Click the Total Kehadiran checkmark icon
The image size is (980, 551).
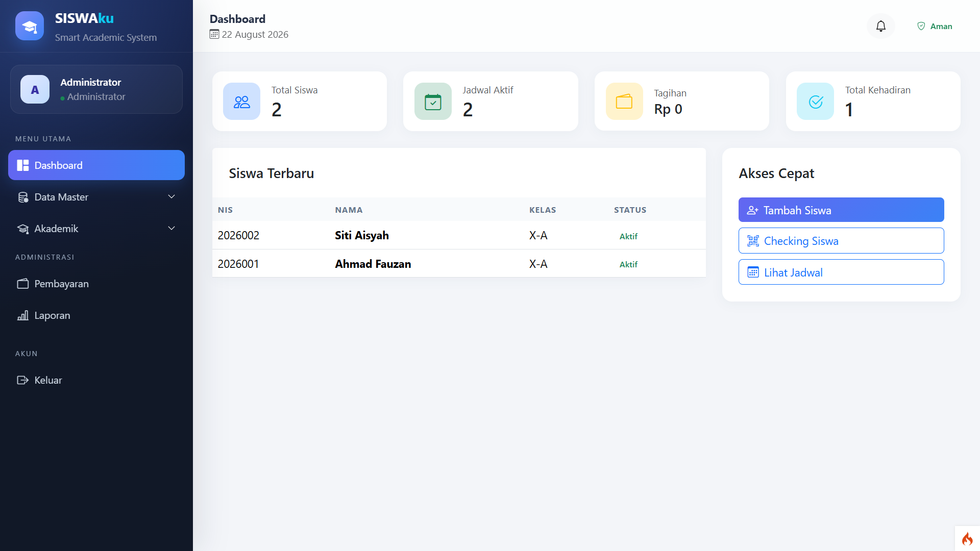coord(816,102)
